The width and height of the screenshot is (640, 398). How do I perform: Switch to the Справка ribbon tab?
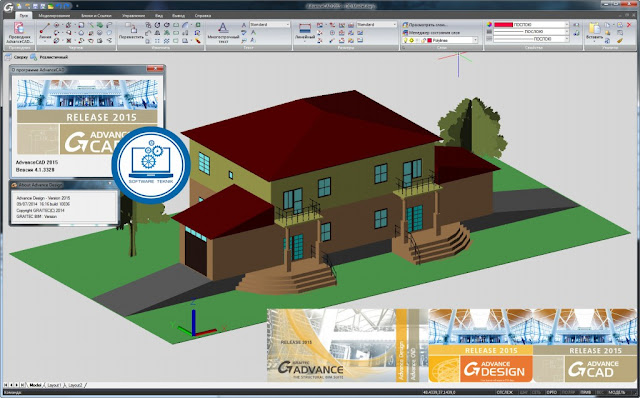[x=203, y=16]
